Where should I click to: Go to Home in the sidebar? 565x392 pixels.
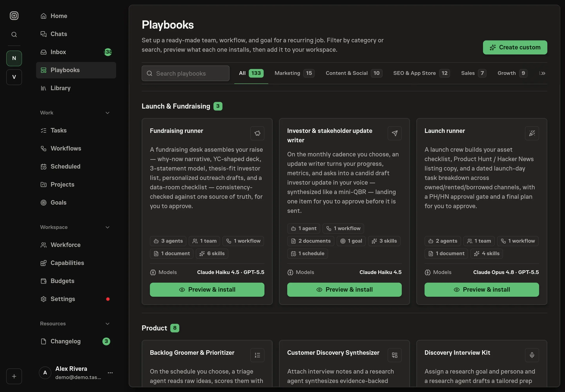(76, 16)
